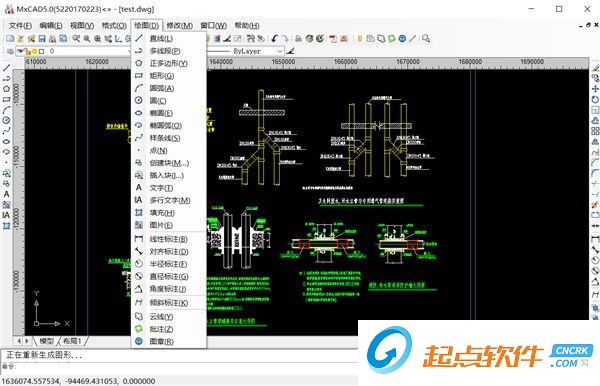Choose 椭圆弧(O) from the Draw menu

click(x=169, y=125)
